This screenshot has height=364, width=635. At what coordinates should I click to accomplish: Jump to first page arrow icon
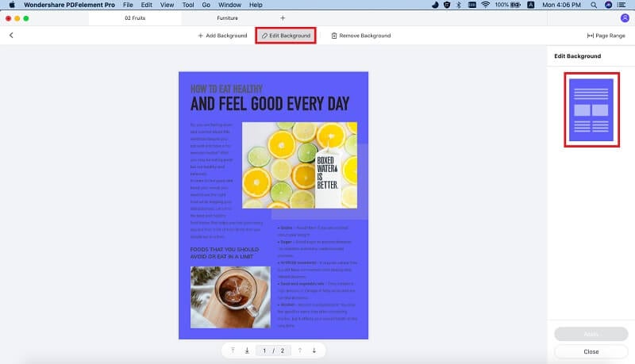(x=233, y=351)
